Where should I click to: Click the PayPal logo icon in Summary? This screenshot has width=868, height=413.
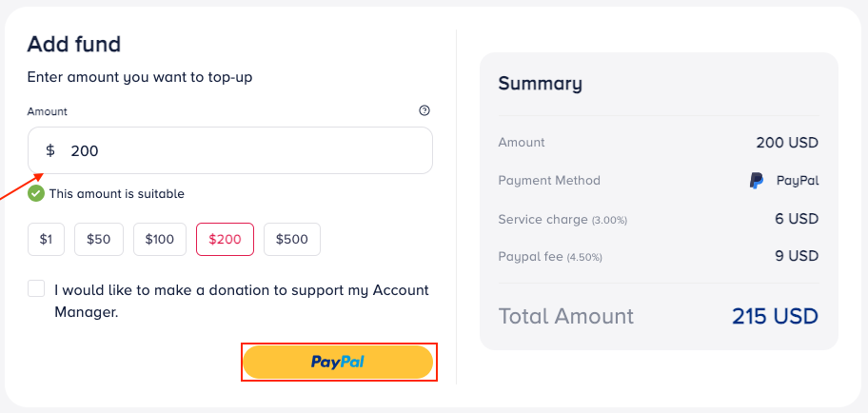coord(757,180)
